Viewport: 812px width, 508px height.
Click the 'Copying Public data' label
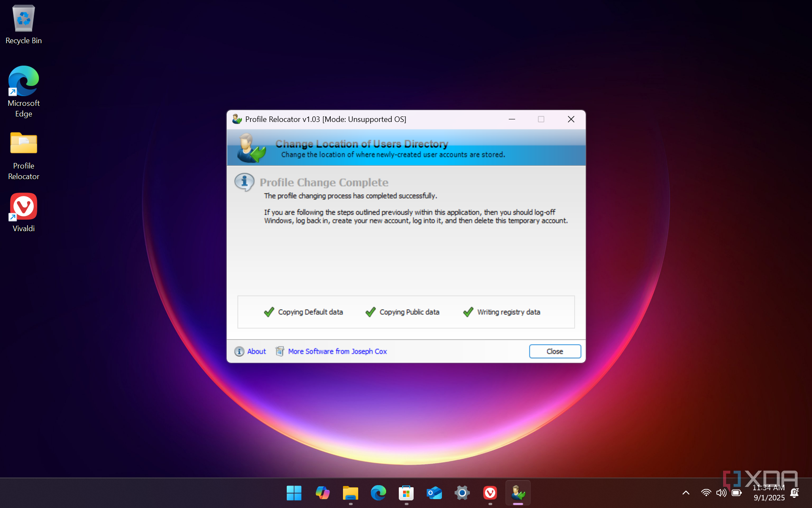click(x=409, y=312)
